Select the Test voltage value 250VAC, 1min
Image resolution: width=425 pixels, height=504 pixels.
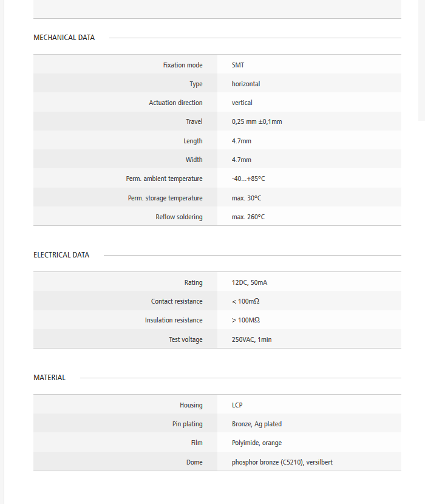[251, 340]
